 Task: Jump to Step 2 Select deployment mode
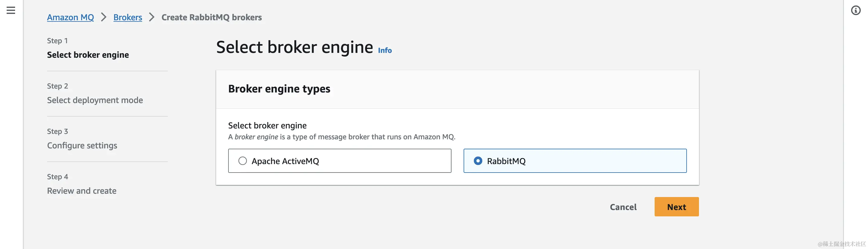(x=95, y=100)
